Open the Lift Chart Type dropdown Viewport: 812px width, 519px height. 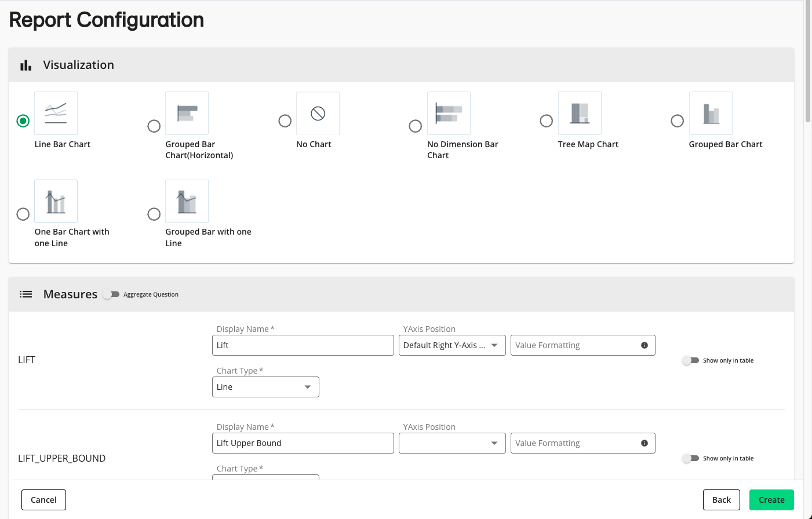click(265, 387)
